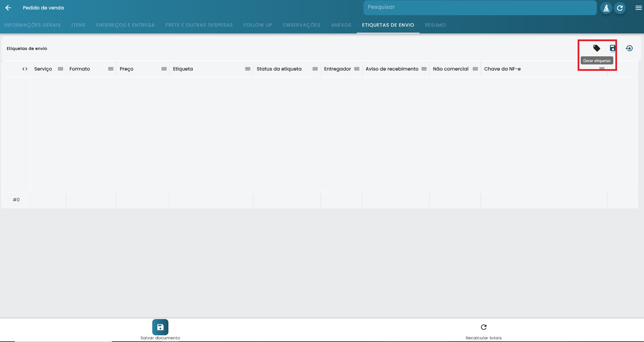Viewport: 644px width, 342px height.
Task: Open the Entregador column options menu
Action: (356, 69)
